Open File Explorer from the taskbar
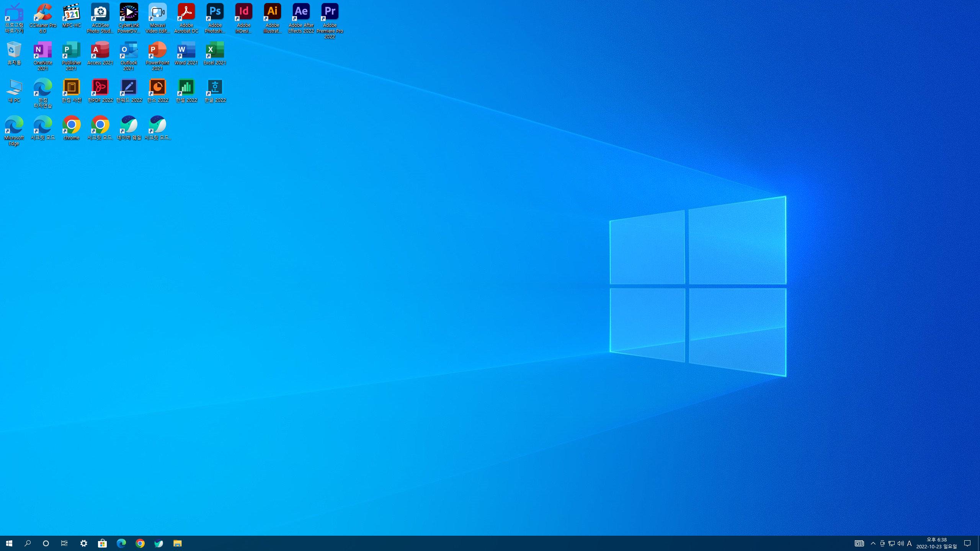Image resolution: width=980 pixels, height=551 pixels. point(177,543)
